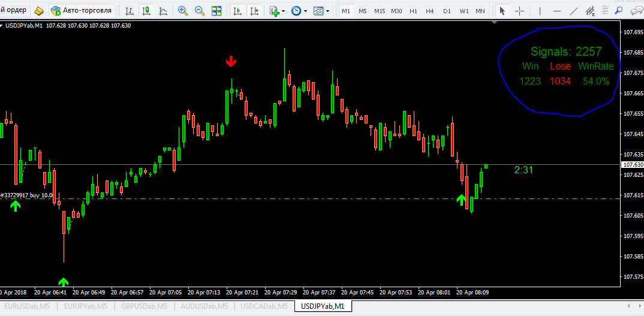The height and width of the screenshot is (316, 644).
Task: Click the periods clock icon
Action: click(x=296, y=11)
